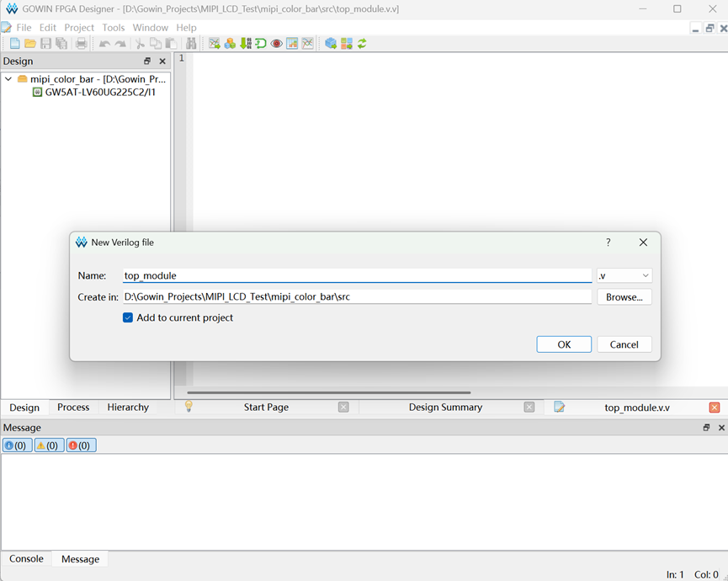Close the Message panel
Screen dimensions: 728x581
coord(721,427)
